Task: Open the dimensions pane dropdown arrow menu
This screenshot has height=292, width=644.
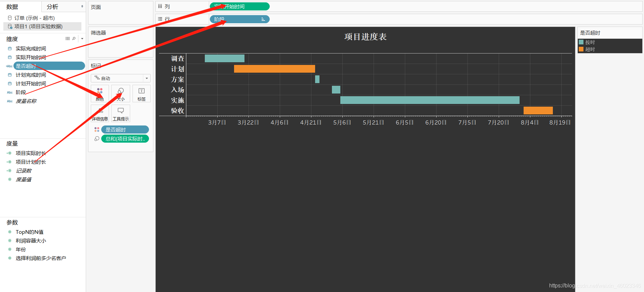Action: point(82,39)
